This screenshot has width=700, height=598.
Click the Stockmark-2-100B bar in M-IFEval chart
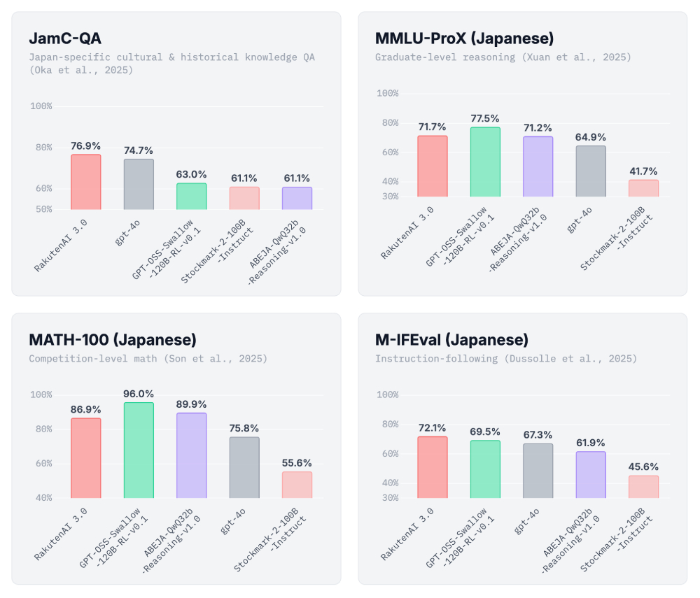point(643,487)
